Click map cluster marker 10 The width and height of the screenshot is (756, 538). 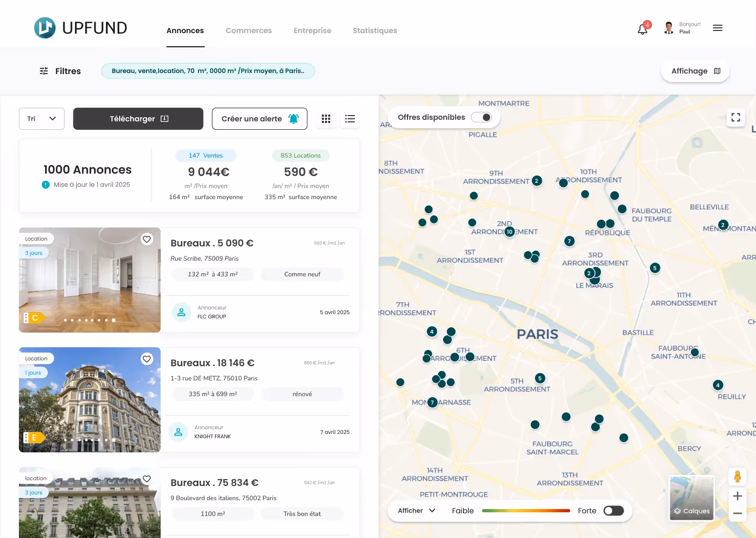tap(509, 232)
